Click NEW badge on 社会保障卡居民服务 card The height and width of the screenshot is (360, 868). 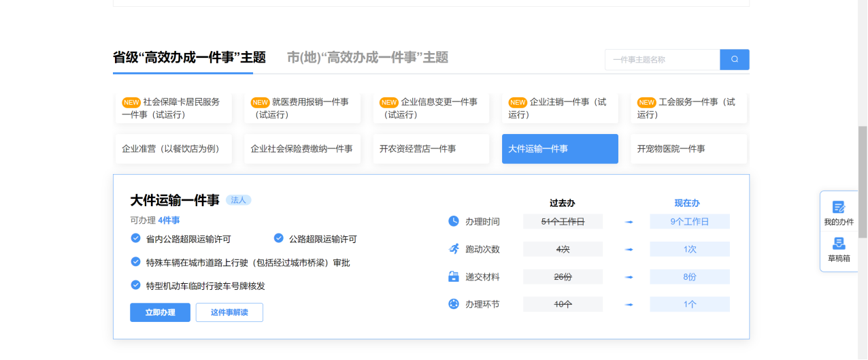click(x=131, y=102)
